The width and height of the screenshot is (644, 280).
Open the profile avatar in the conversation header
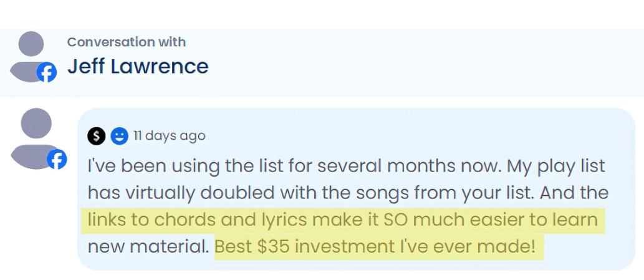click(31, 55)
